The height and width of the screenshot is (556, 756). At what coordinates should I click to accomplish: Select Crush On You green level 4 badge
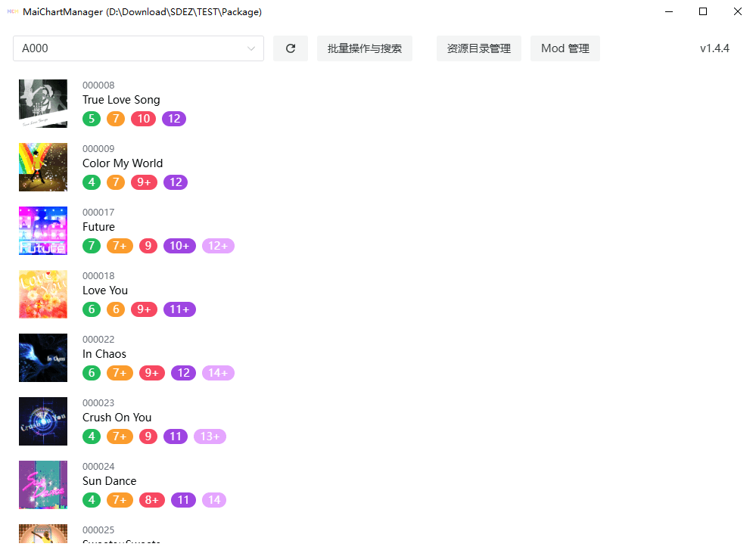pos(92,436)
